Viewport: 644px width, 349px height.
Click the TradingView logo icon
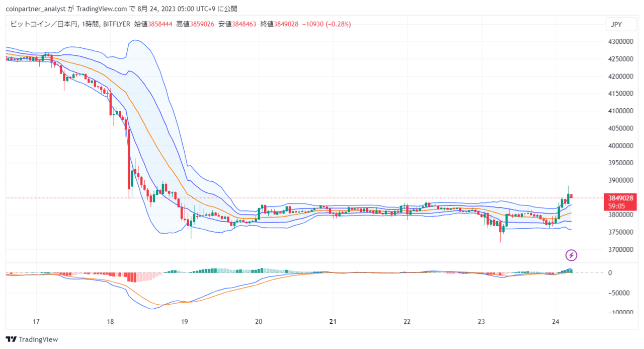[x=10, y=339]
